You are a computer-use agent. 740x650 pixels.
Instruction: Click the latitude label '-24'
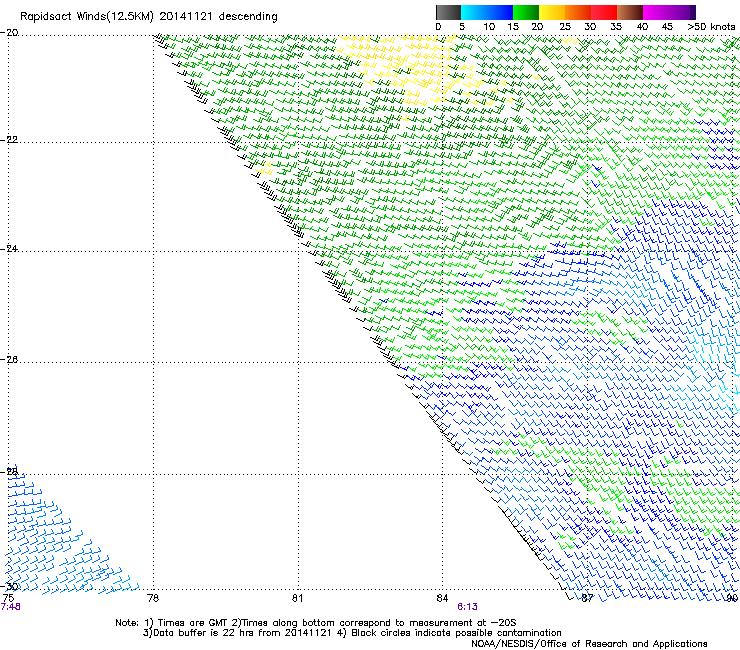pos(9,249)
